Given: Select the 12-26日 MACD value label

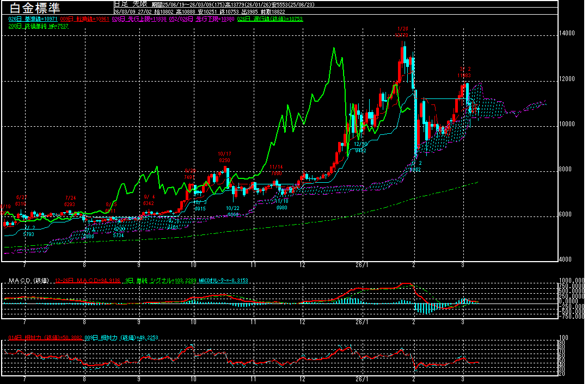Looking at the screenshot, I should (86, 281).
